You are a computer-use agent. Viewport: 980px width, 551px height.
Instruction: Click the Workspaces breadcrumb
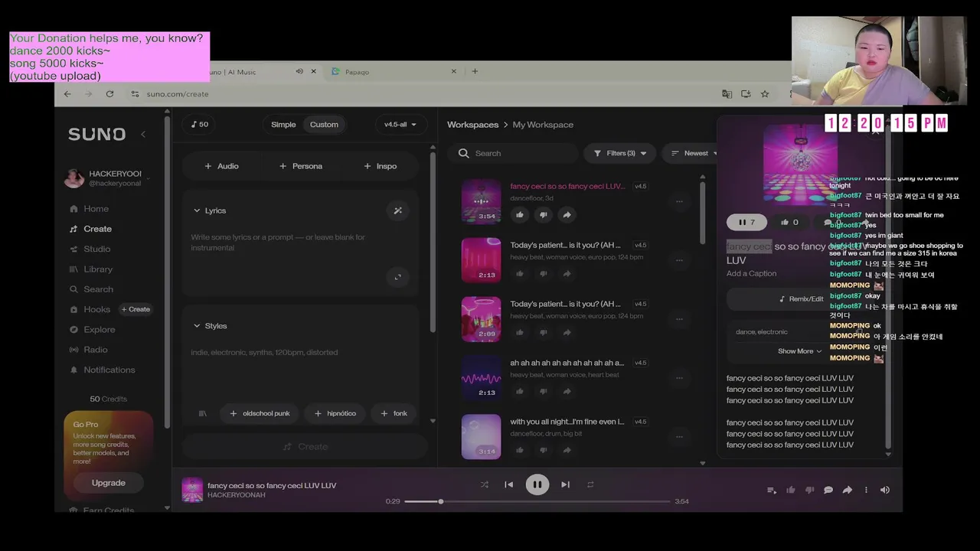coord(472,125)
